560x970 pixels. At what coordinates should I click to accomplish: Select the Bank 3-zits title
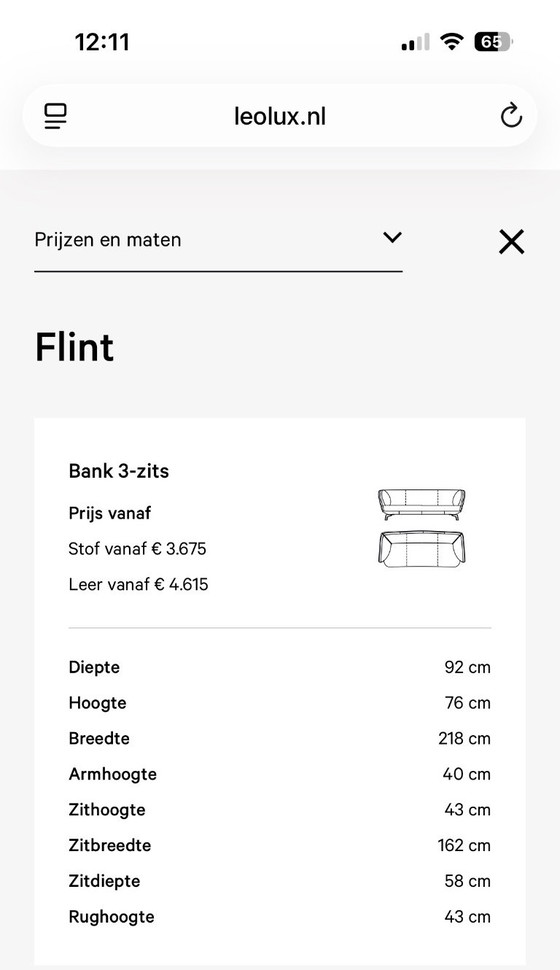click(x=119, y=471)
